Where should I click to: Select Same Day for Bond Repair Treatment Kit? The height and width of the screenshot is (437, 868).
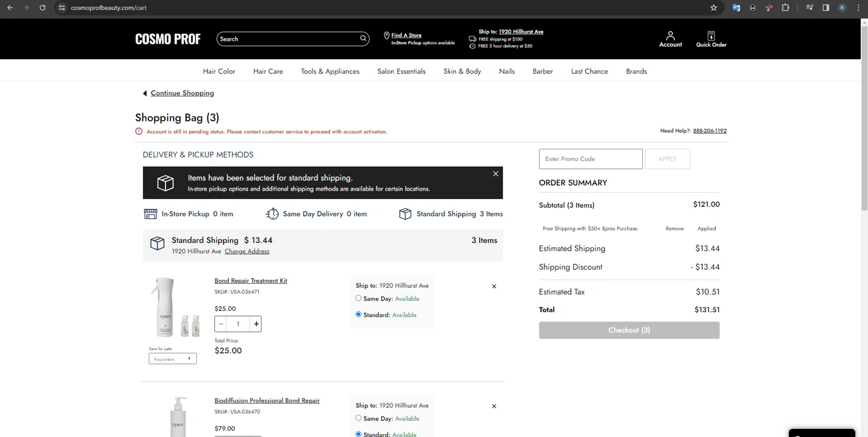[358, 298]
